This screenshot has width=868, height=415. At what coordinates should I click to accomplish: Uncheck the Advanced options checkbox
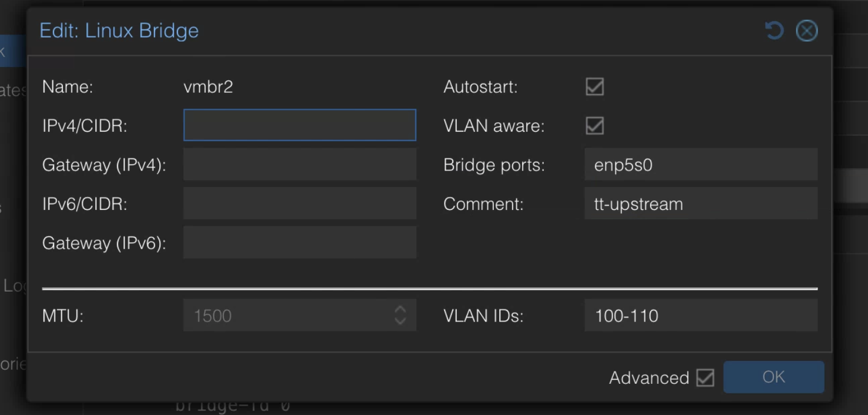click(x=705, y=377)
